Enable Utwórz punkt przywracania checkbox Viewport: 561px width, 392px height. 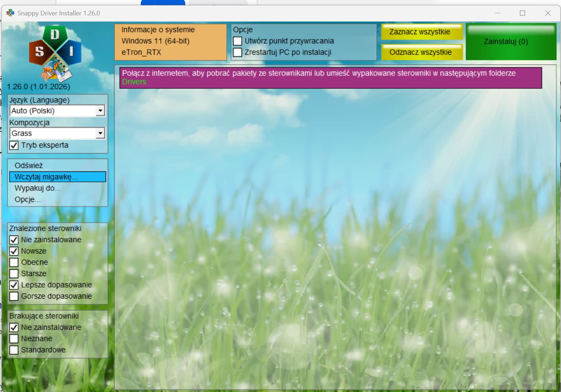pos(238,41)
